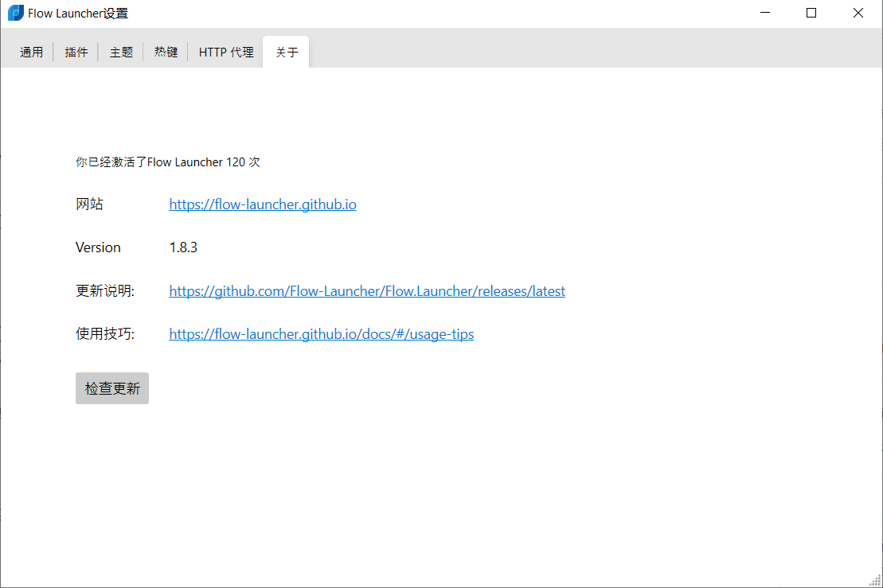Minimize the Flow Launcher settings window
Screen dimensions: 883x588
click(x=764, y=13)
